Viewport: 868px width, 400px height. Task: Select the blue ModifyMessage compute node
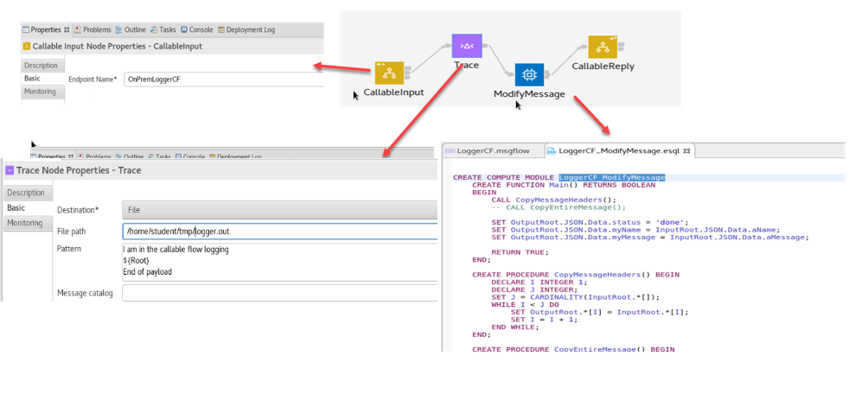(x=529, y=75)
